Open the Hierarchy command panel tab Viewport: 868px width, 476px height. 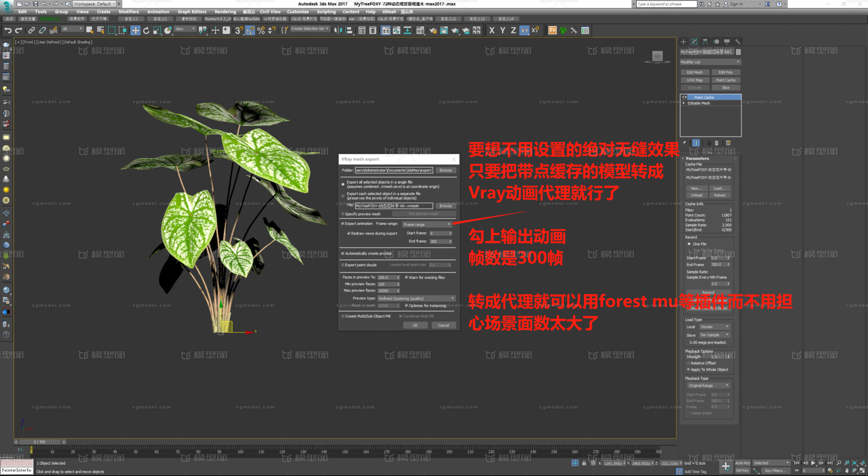click(705, 42)
